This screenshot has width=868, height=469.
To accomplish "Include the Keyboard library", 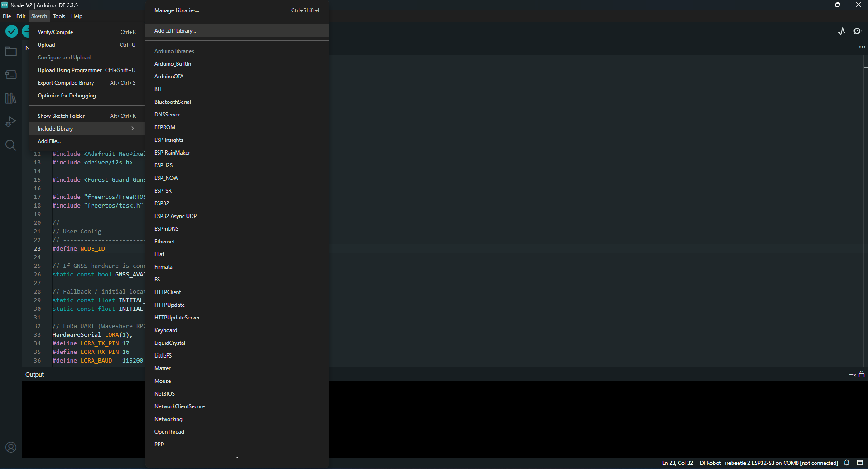I will pyautogui.click(x=237, y=330).
